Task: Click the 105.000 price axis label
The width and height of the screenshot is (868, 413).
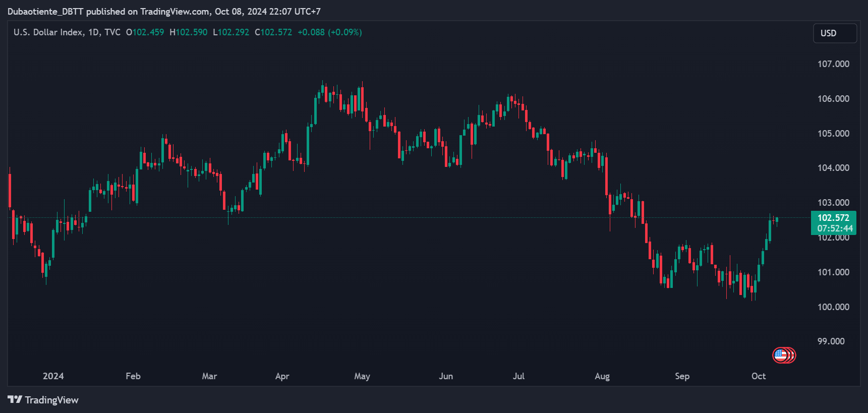Action: 833,134
